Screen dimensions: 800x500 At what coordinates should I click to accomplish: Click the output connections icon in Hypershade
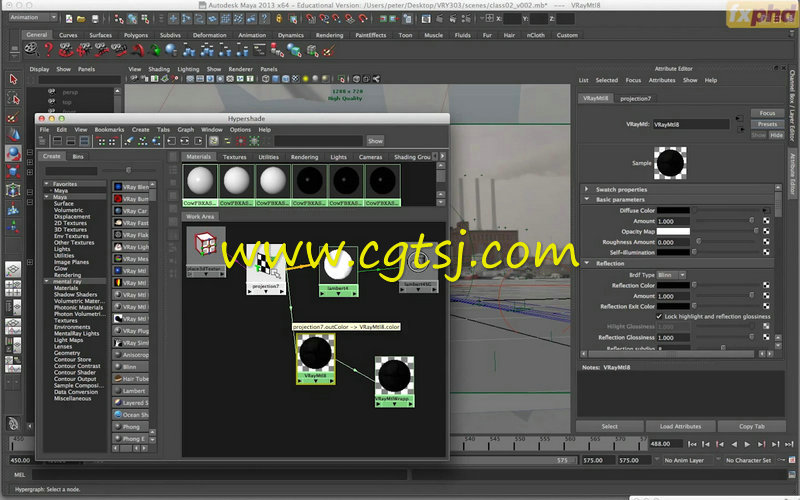coord(198,141)
